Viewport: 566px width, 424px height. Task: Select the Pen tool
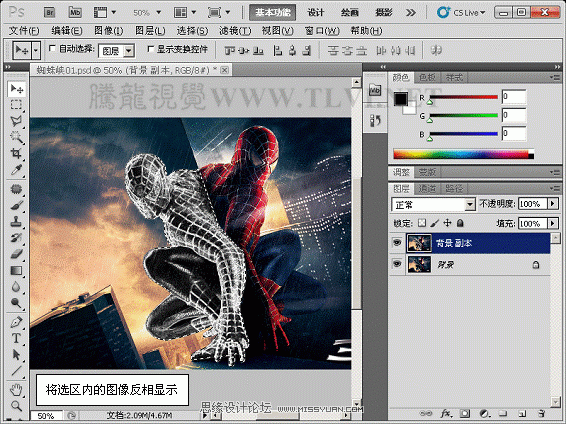[x=16, y=322]
